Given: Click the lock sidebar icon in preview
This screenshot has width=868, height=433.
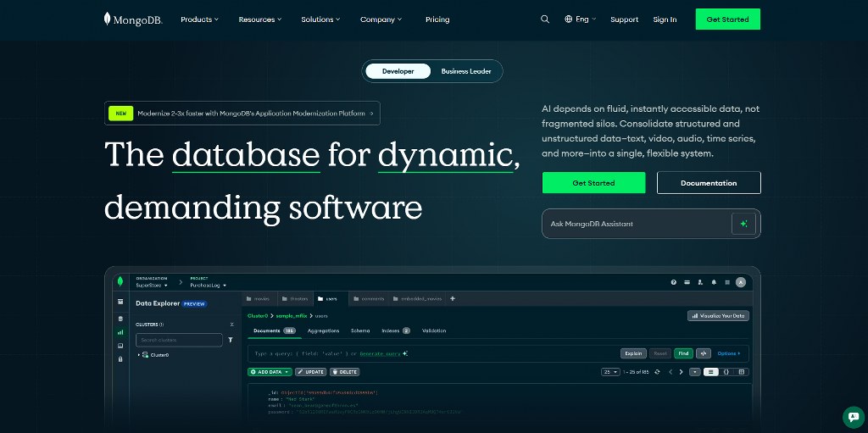Looking at the screenshot, I should pos(120,358).
